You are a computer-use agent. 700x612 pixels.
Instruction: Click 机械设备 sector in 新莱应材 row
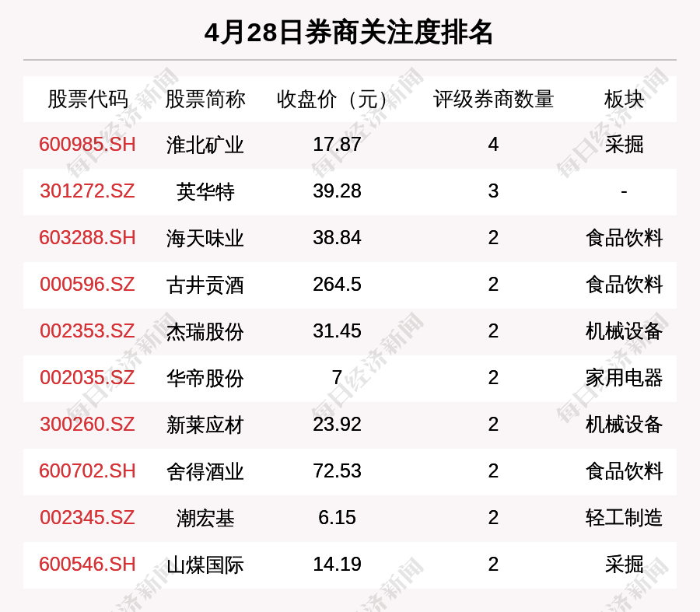click(624, 425)
